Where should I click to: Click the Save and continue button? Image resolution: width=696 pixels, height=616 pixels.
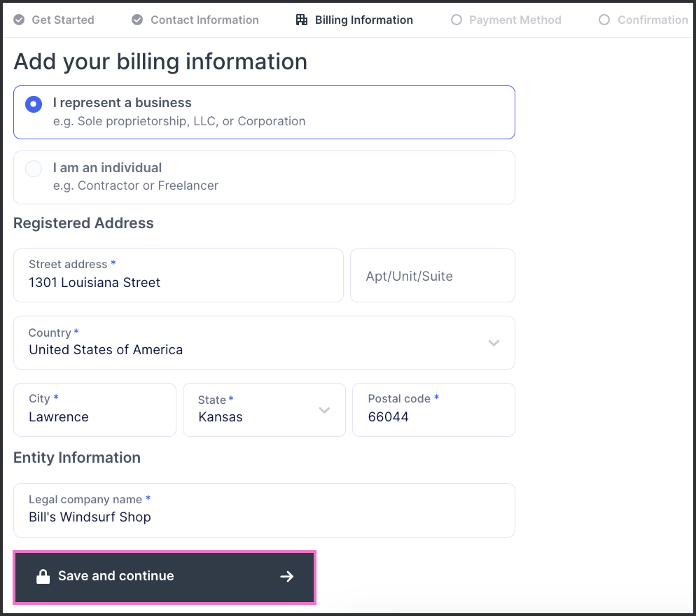pyautogui.click(x=165, y=577)
